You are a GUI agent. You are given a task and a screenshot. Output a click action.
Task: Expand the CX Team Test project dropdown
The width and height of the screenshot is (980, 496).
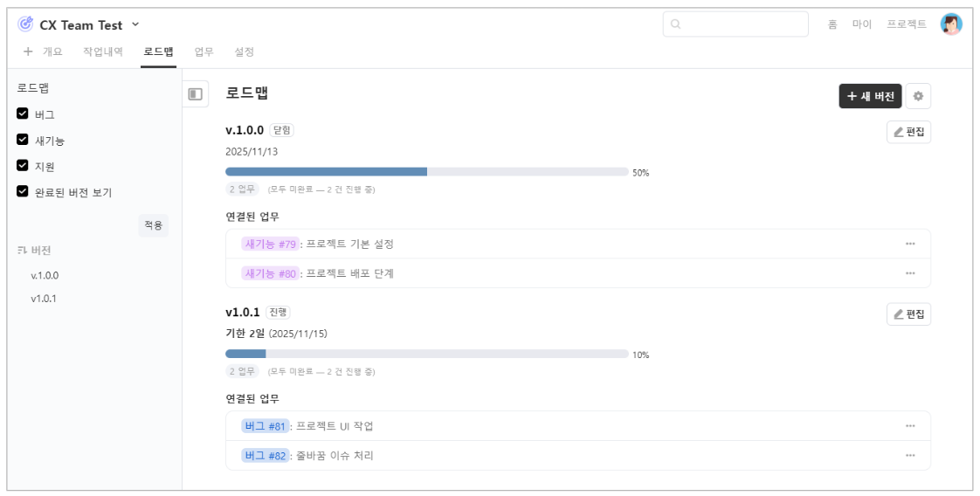click(x=135, y=24)
